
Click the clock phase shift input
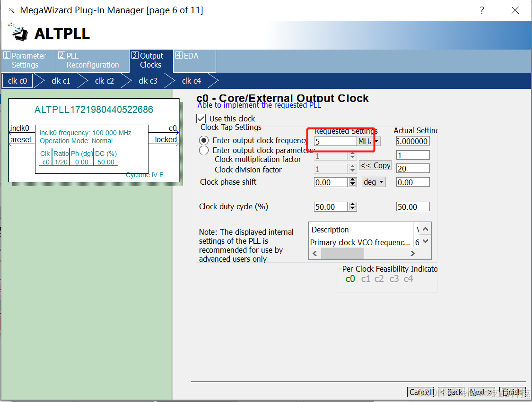click(331, 182)
